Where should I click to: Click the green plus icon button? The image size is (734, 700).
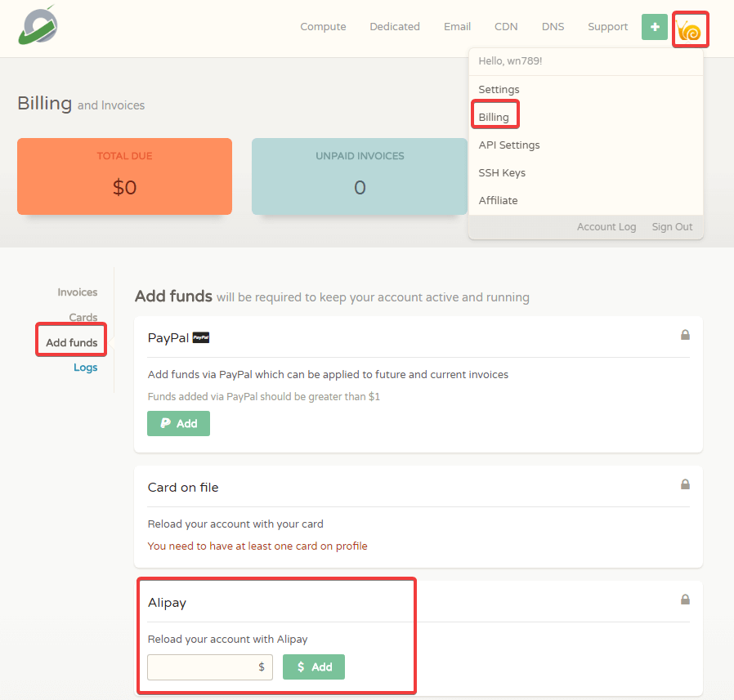[x=654, y=27]
